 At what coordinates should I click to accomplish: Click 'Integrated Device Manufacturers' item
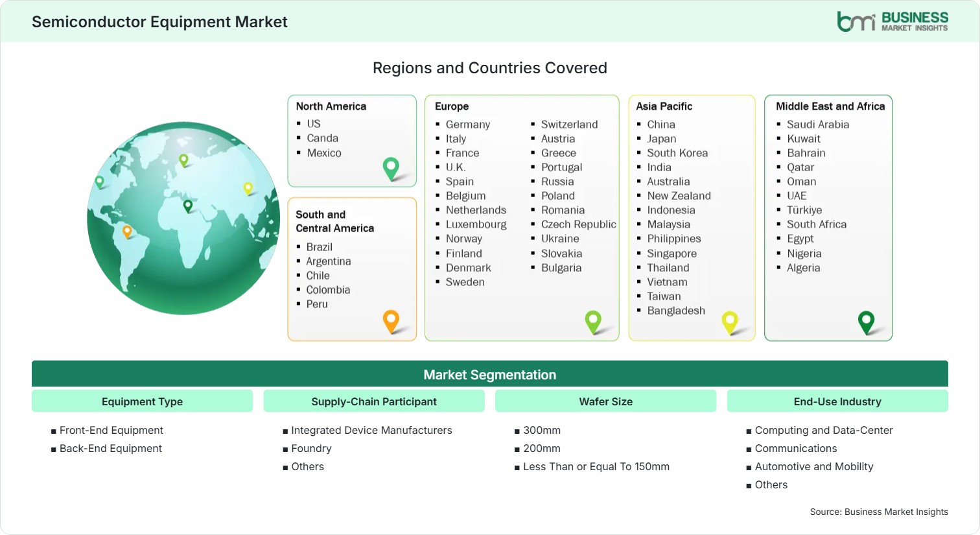point(371,430)
